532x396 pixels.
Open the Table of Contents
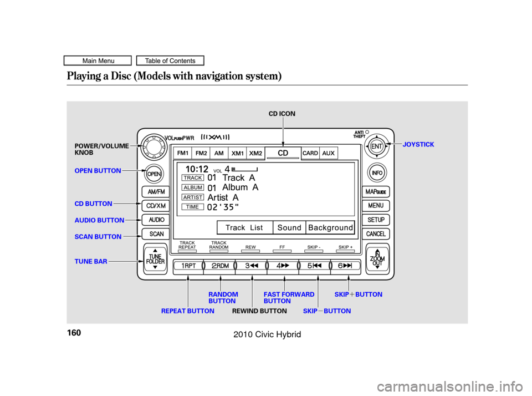(170, 61)
